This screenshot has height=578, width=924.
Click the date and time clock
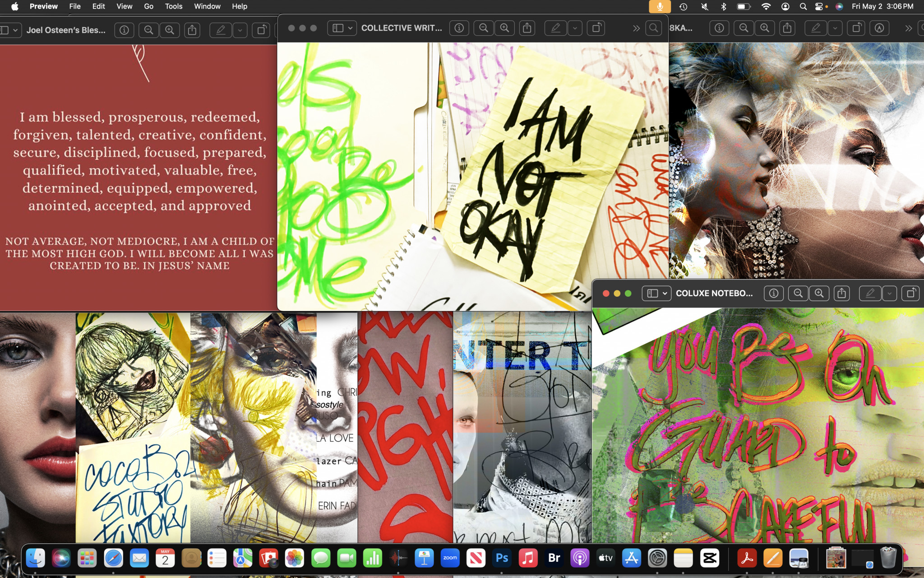[x=882, y=6]
